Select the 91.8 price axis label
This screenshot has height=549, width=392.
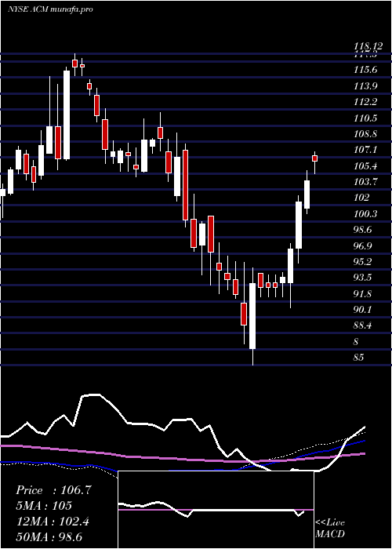pyautogui.click(x=364, y=294)
